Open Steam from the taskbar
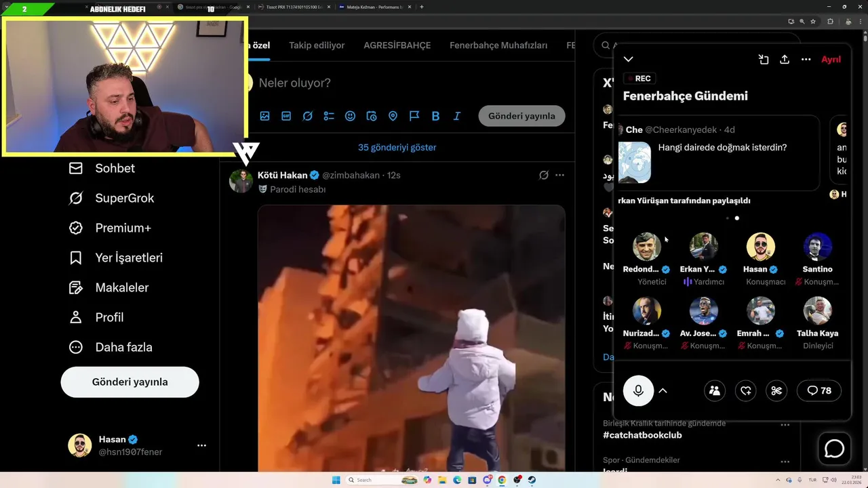 [x=532, y=480]
